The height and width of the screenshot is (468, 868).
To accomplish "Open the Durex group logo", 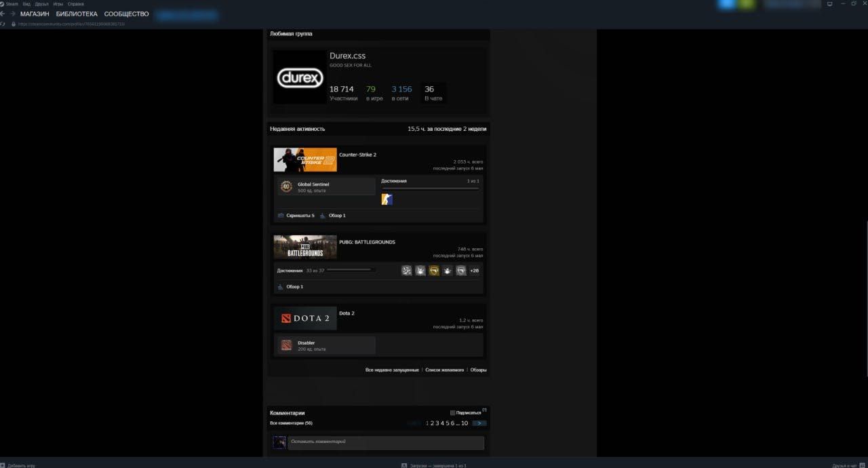I will click(x=299, y=77).
